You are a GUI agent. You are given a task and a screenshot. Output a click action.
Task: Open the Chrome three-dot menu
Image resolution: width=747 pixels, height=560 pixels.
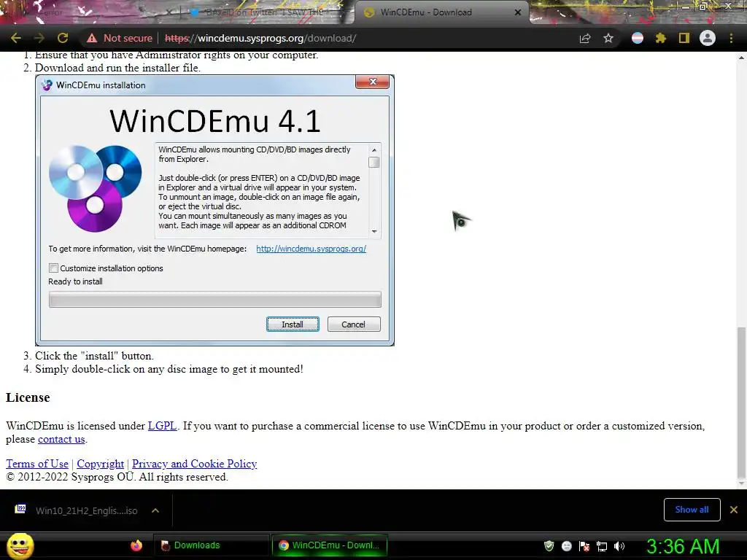click(731, 38)
